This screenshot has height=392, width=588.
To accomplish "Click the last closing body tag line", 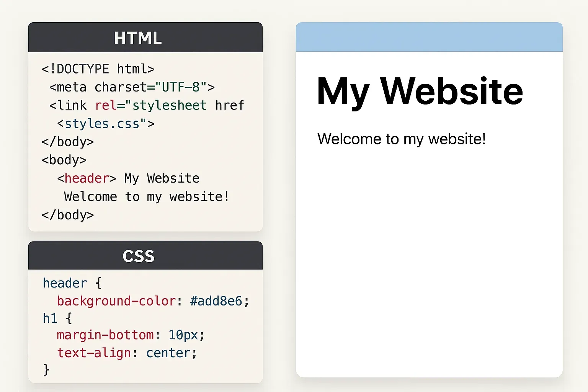I will tap(67, 215).
